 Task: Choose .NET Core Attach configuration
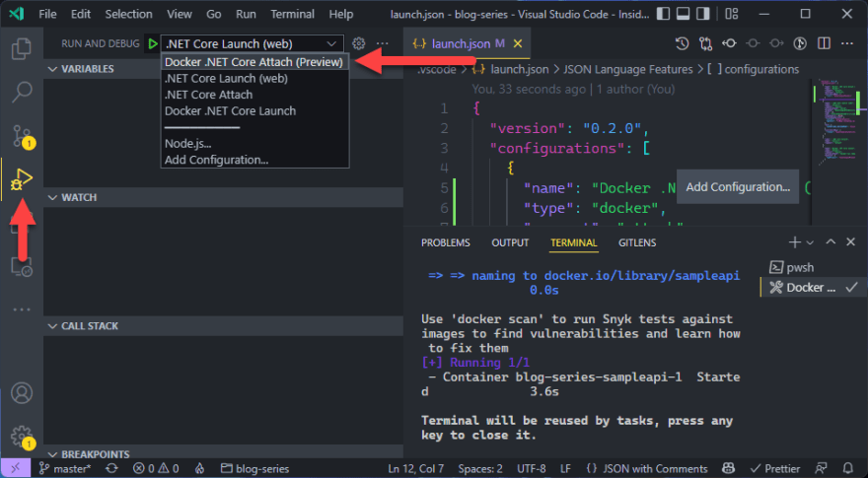tap(254, 95)
